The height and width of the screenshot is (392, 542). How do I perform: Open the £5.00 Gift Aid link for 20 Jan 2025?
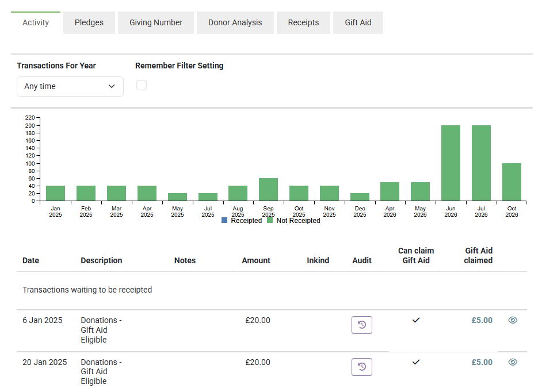tap(482, 362)
